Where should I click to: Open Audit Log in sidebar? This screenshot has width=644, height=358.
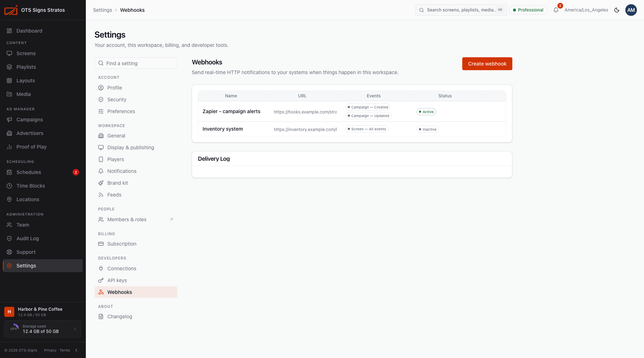(43, 238)
